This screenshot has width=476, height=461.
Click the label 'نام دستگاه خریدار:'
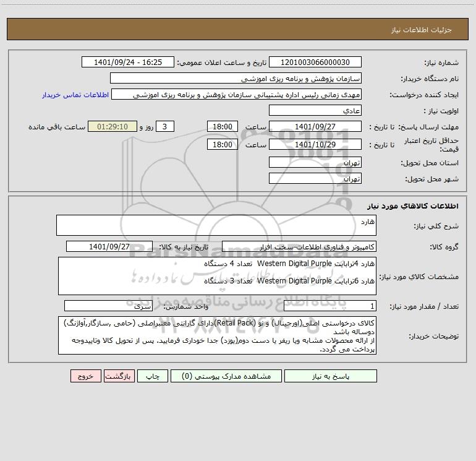[430, 79]
